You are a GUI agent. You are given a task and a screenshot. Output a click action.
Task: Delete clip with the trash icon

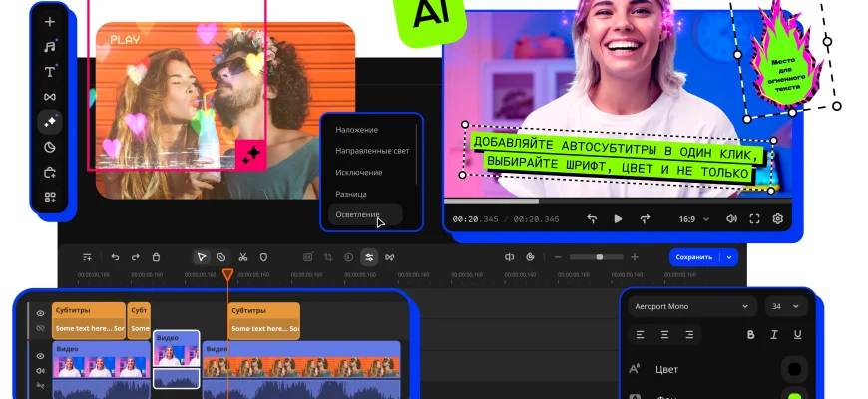pos(156,257)
